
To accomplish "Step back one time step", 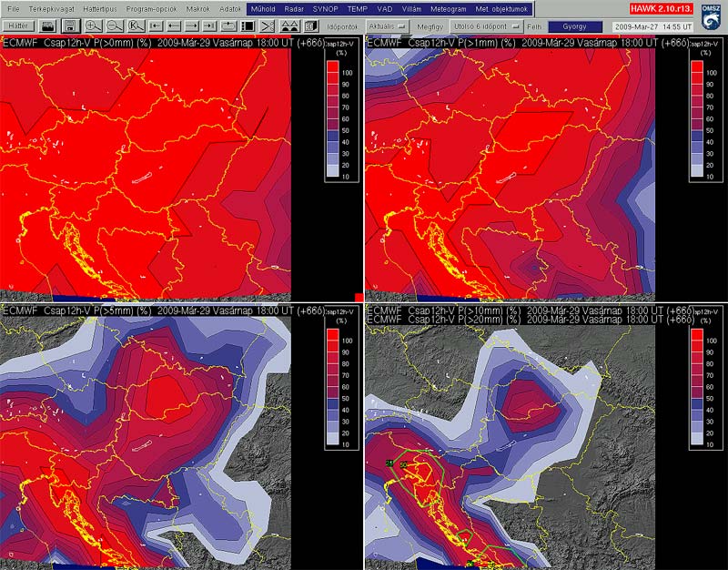I will point(176,27).
